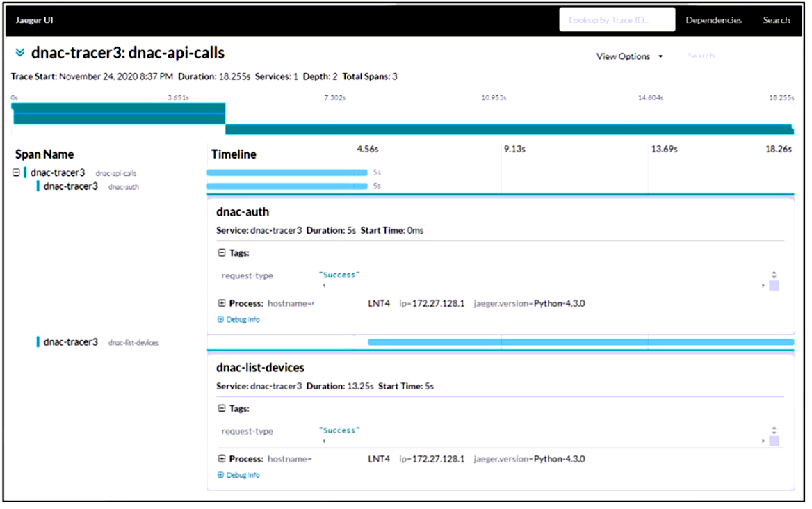Open the Jaeger UI home link

point(34,20)
